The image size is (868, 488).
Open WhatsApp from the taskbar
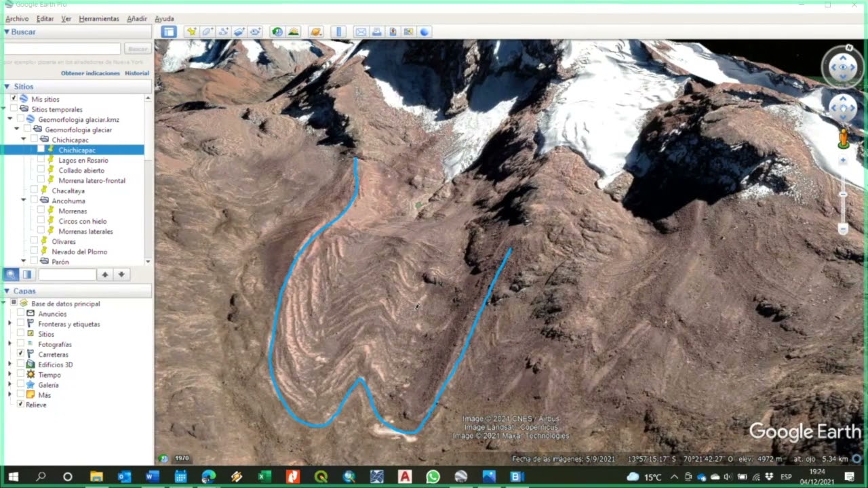coord(433,476)
